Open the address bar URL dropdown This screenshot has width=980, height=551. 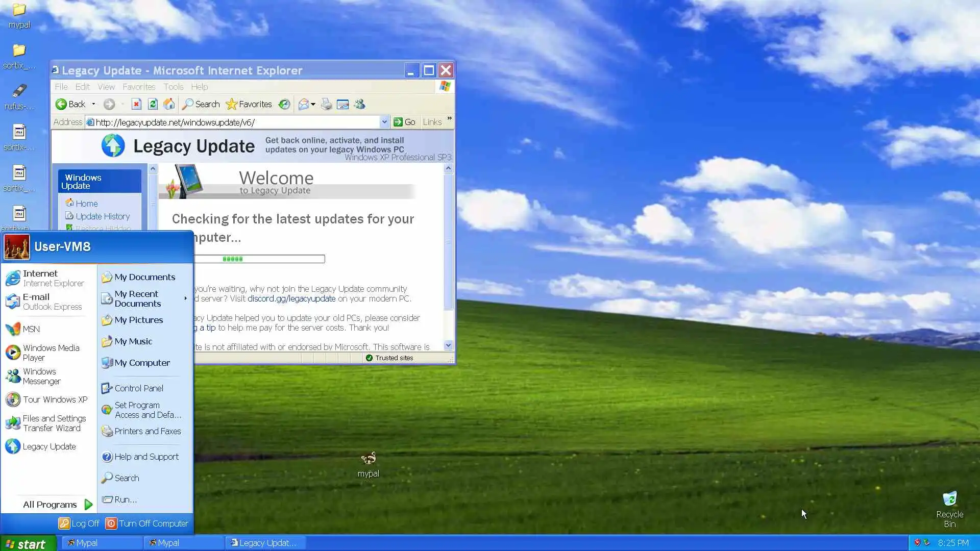[384, 122]
